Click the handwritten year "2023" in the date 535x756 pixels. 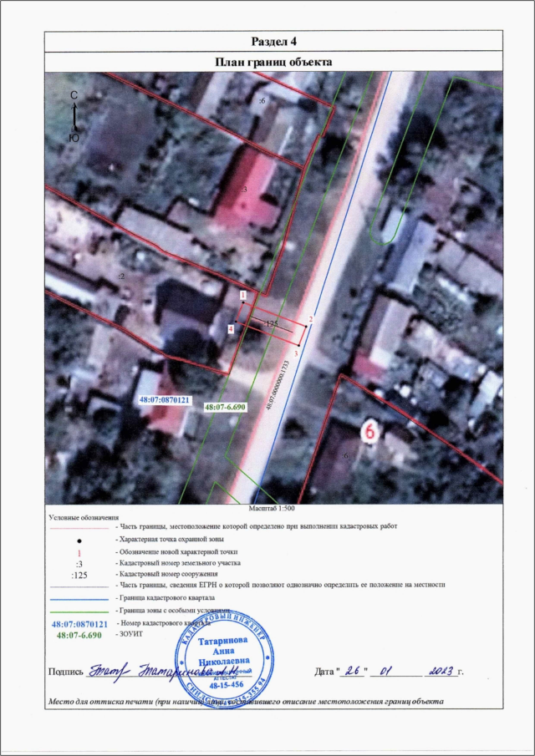coord(438,670)
